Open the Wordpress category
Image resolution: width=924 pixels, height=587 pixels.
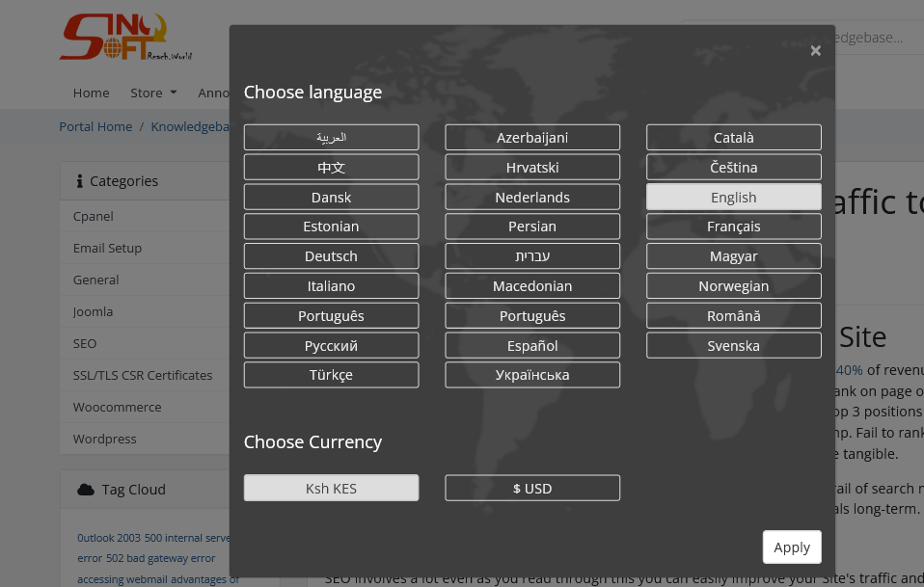click(x=104, y=439)
